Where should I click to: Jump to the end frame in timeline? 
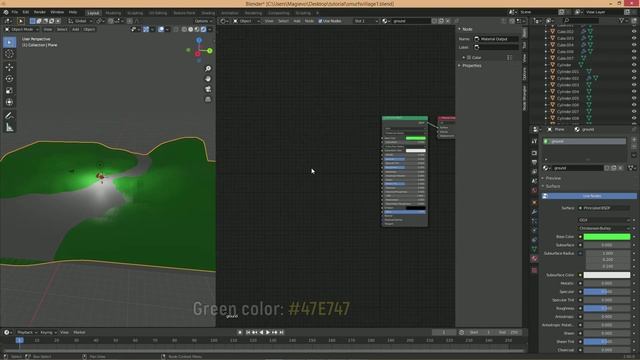[x=282, y=332]
